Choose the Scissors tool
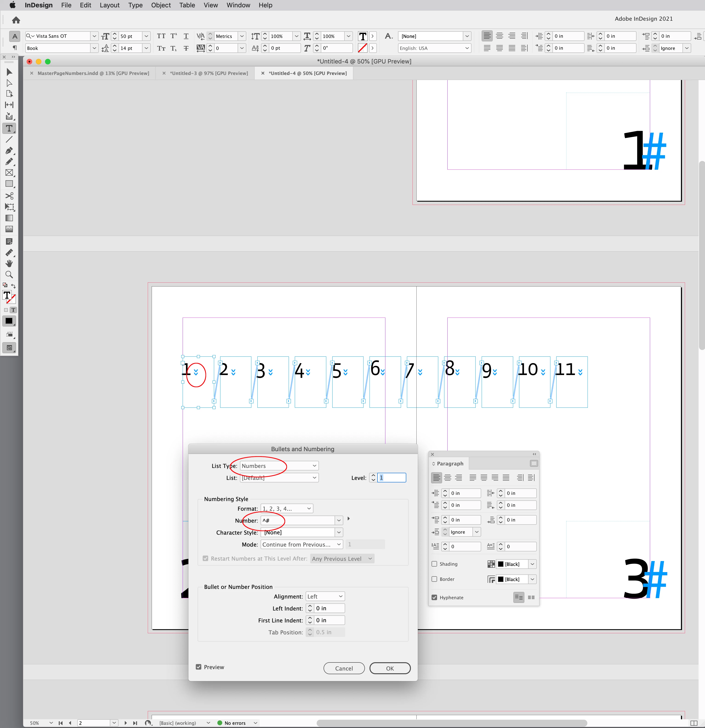 9,196
